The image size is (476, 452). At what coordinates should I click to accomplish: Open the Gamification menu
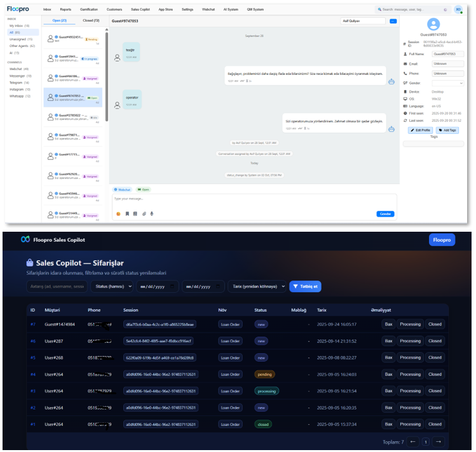pyautogui.click(x=89, y=10)
